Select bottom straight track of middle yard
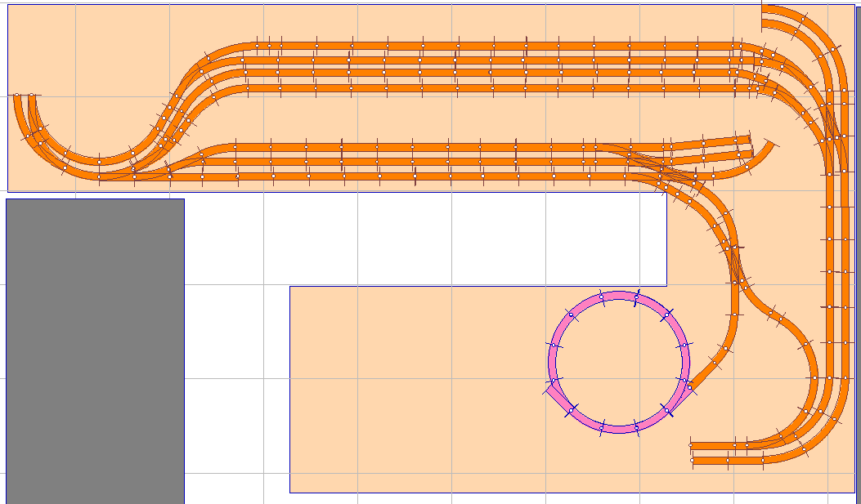The height and width of the screenshot is (504, 861). pyautogui.click(x=409, y=176)
